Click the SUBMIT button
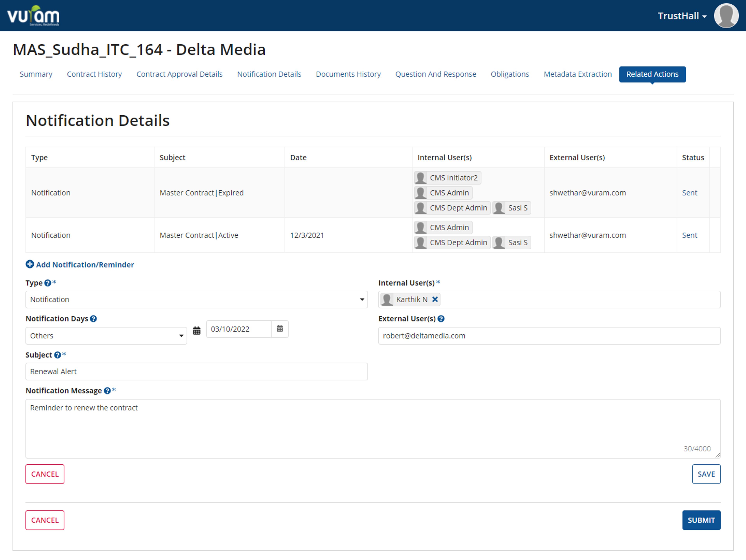 click(x=701, y=520)
